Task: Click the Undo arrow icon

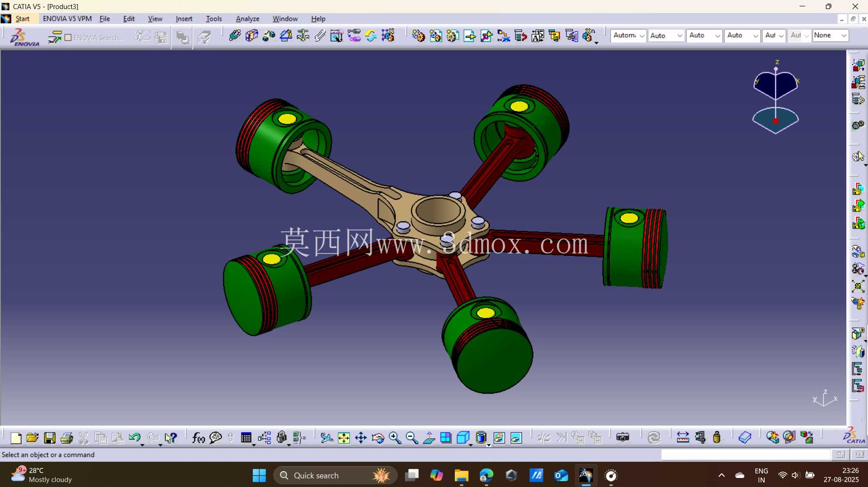Action: click(x=134, y=437)
